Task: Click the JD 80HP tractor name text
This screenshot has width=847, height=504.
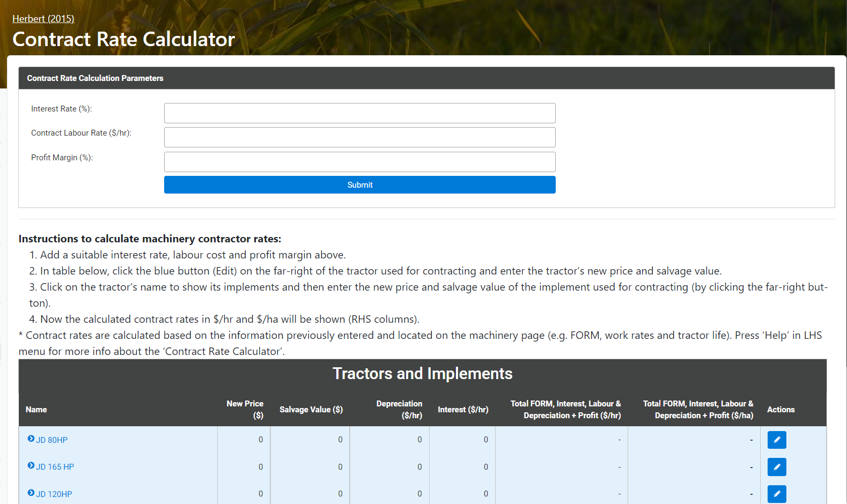Action: coord(52,440)
